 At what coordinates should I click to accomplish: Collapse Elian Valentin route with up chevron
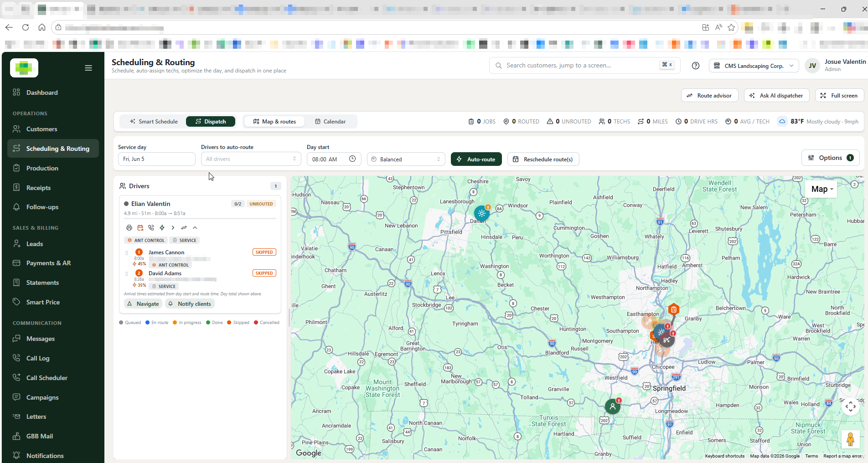pyautogui.click(x=195, y=227)
